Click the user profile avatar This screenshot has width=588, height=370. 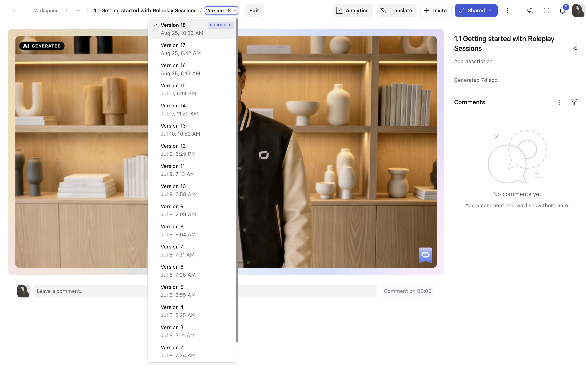pyautogui.click(x=578, y=10)
